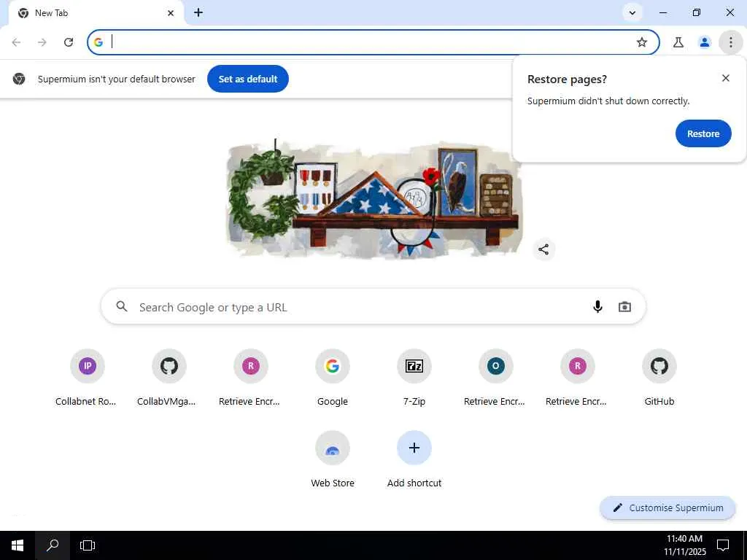
Task: Open the Web Store shortcut
Action: pyautogui.click(x=333, y=459)
